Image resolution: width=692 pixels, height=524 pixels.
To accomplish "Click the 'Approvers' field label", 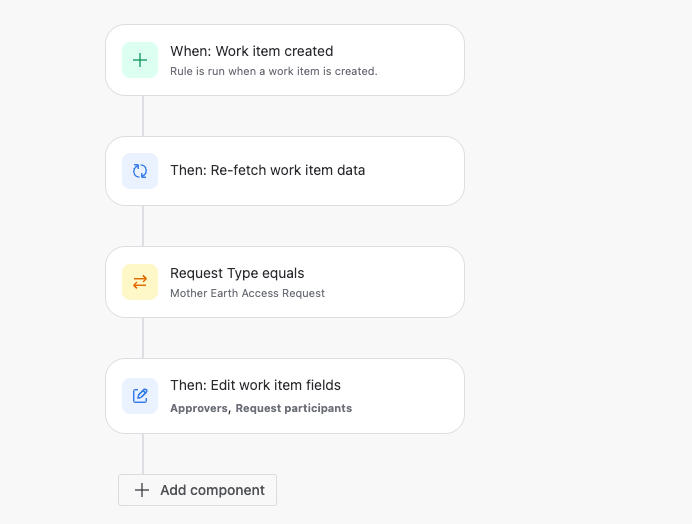I will click(x=199, y=408).
